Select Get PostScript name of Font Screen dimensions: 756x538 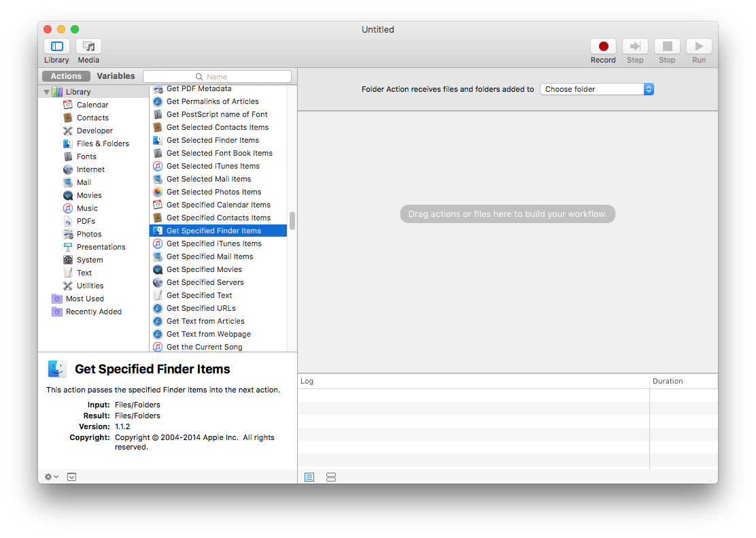tap(218, 114)
